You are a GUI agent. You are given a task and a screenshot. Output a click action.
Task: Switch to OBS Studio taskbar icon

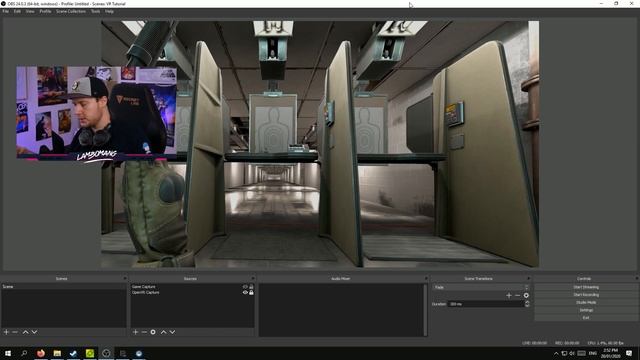[106, 353]
